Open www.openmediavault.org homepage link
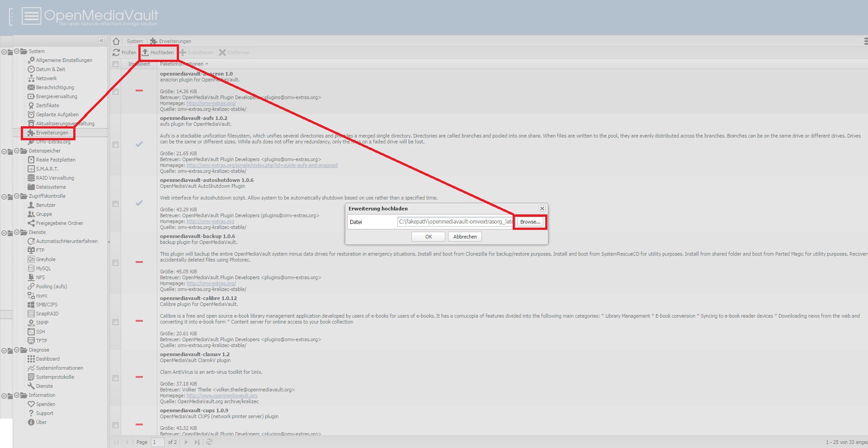The image size is (868, 448). pos(222,396)
